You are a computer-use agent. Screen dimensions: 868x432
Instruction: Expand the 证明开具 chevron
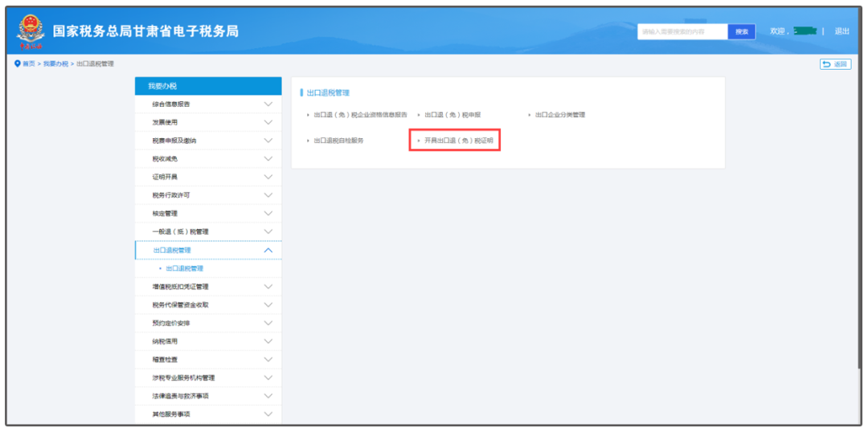[x=268, y=177]
